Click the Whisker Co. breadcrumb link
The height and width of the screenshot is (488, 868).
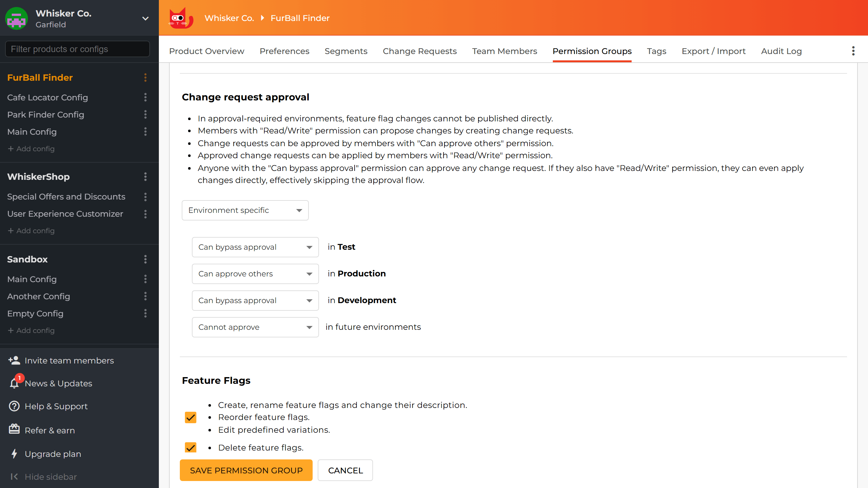point(229,18)
